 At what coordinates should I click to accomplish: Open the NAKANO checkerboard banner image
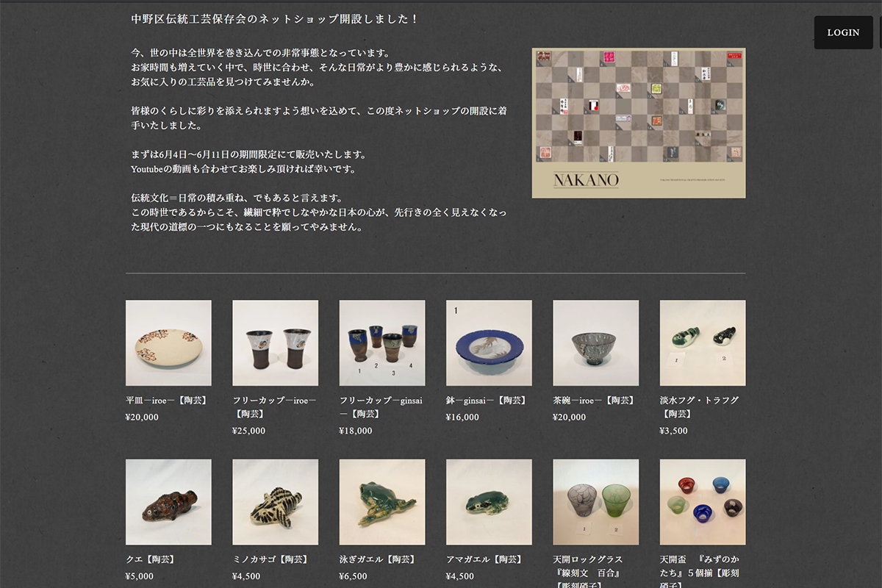(638, 123)
